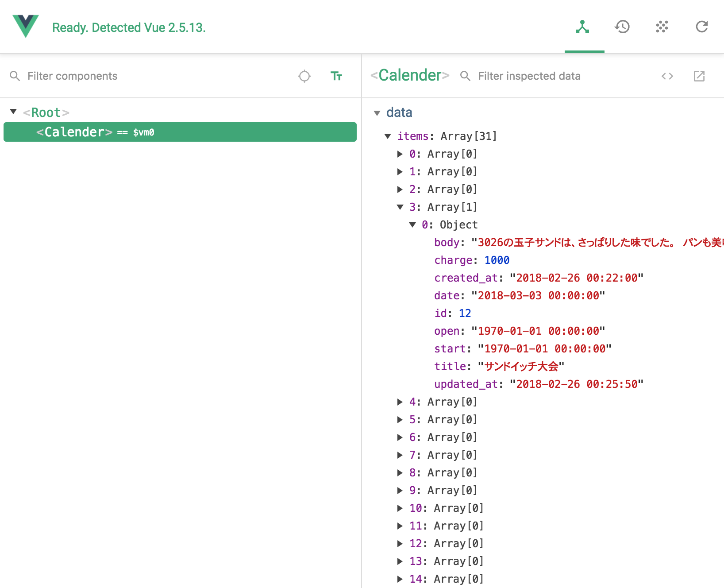Screen dimensions: 724x588
Task: Click the charge value 1000
Action: point(497,260)
